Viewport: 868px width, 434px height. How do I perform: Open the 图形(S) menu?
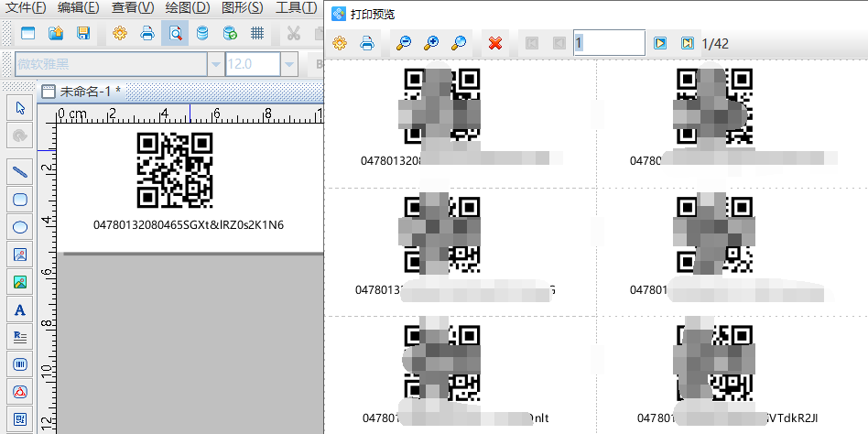click(x=242, y=7)
